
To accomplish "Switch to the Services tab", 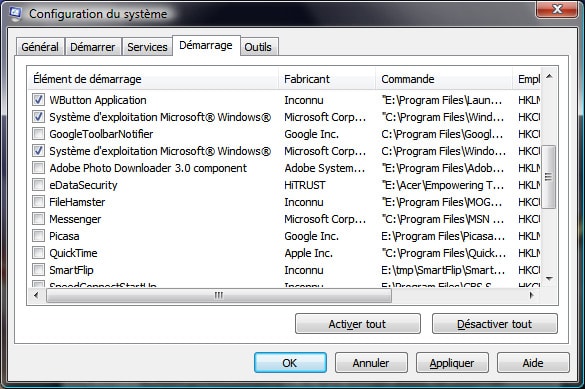I will click(147, 47).
